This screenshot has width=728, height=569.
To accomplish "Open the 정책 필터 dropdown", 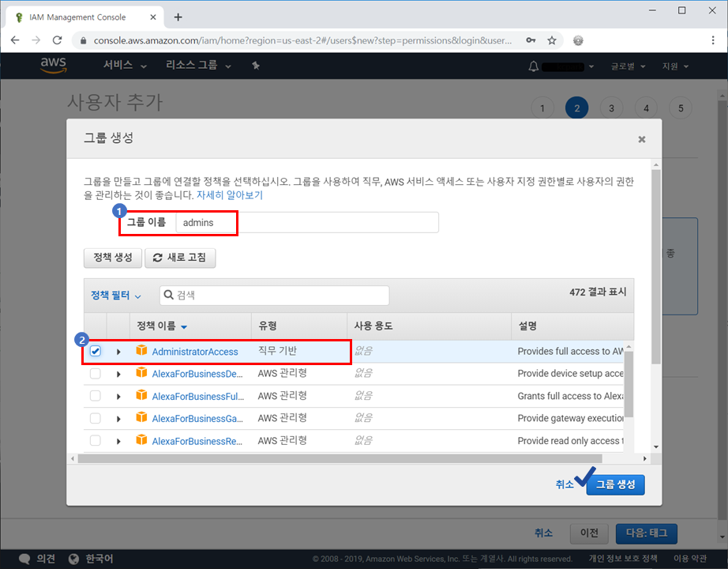I will click(116, 296).
